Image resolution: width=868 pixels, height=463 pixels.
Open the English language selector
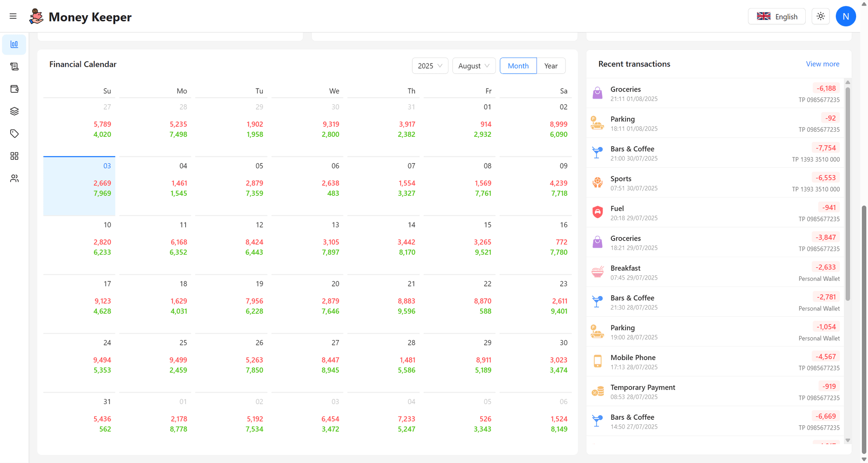(776, 17)
